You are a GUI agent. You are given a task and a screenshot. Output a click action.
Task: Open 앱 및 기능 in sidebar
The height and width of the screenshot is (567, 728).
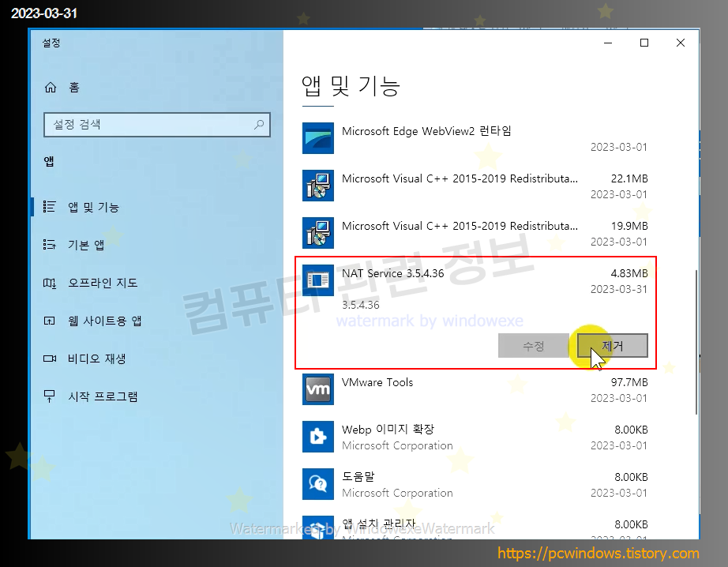point(156,207)
